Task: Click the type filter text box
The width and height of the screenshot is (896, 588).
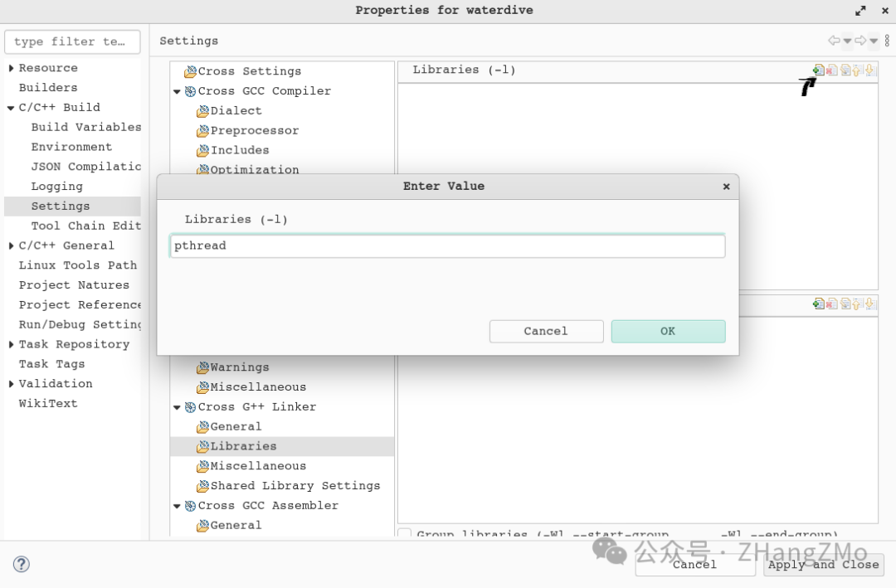Action: coord(72,41)
